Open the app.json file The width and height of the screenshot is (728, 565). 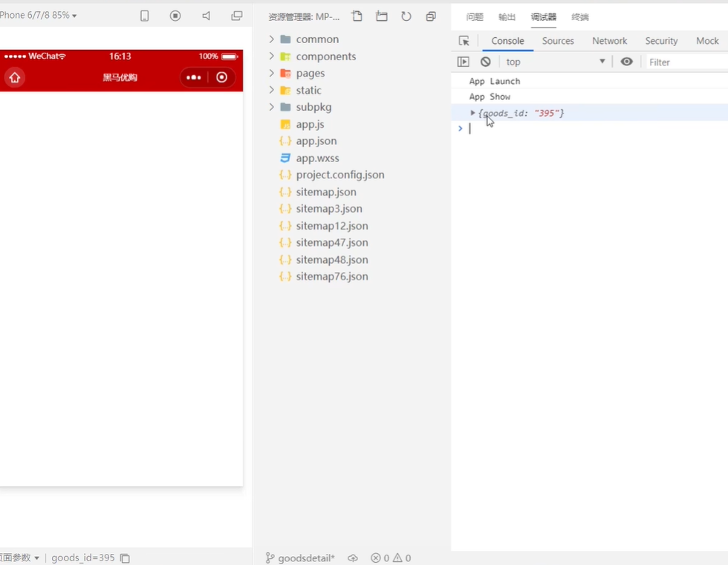(x=316, y=141)
